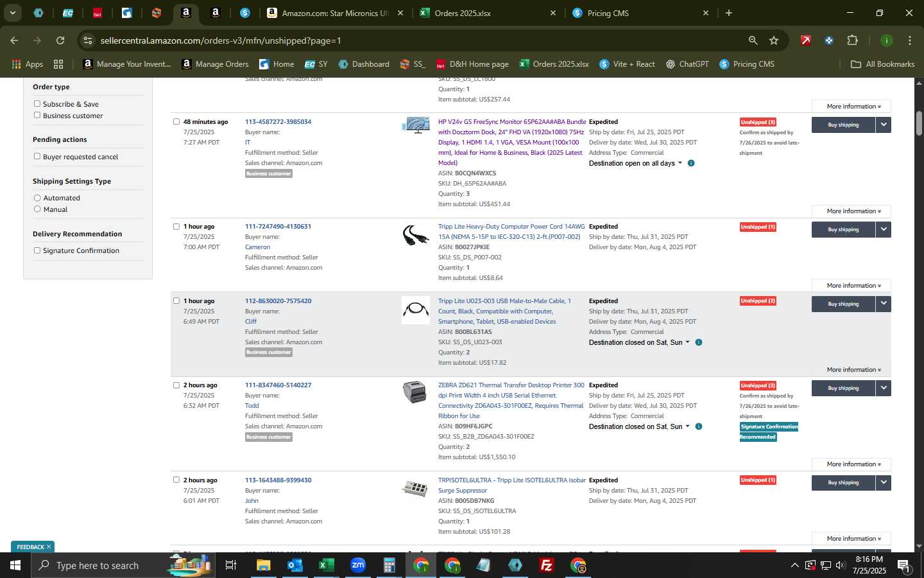The height and width of the screenshot is (578, 924).
Task: Open the Chrome three-dot menu
Action: (909, 40)
